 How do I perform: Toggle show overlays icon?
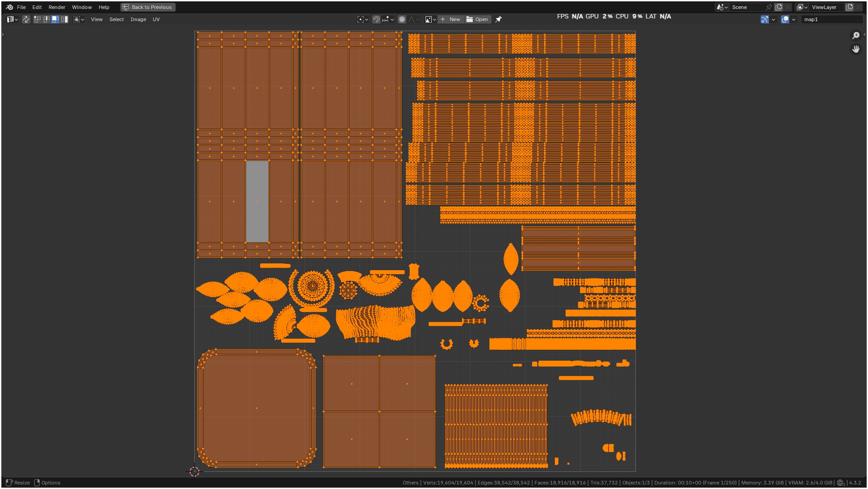(x=785, y=19)
